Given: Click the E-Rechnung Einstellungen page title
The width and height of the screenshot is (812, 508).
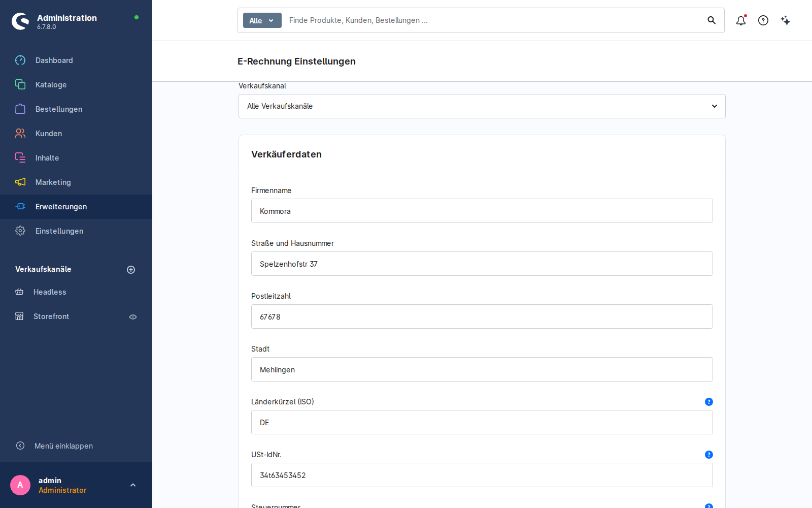Looking at the screenshot, I should pos(296,61).
